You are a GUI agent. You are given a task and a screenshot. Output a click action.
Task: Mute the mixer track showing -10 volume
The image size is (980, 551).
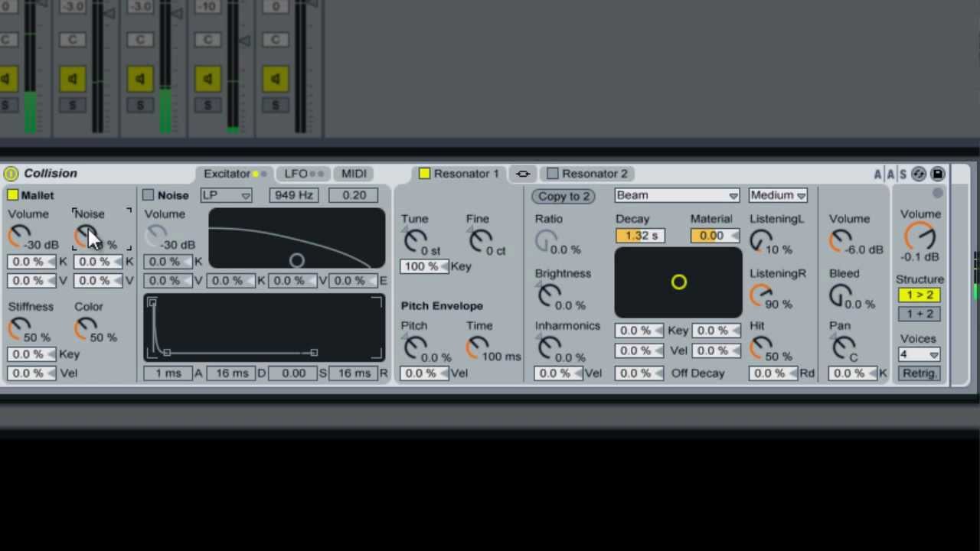click(207, 78)
